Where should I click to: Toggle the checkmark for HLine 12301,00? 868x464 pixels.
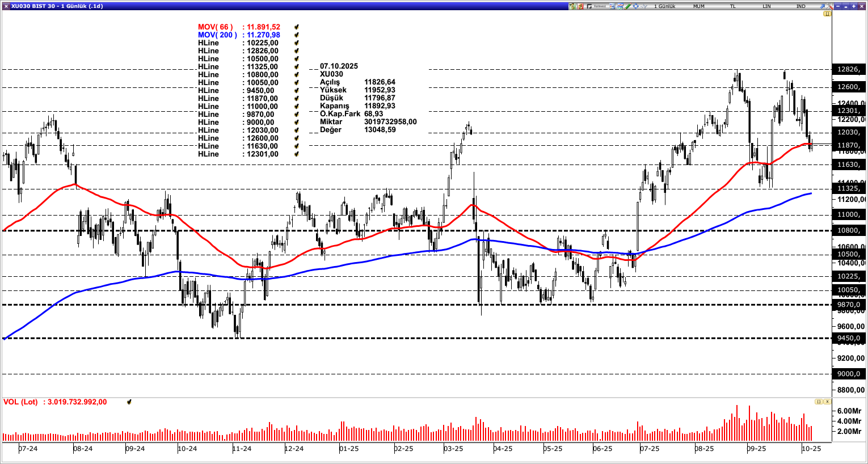click(x=297, y=154)
